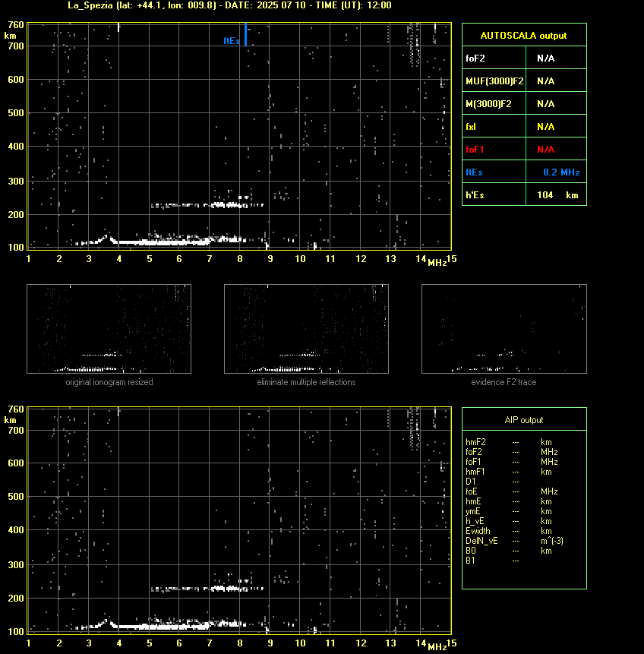This screenshot has height=654, width=644.
Task: Click the 500 height label on bottom ionogram
Action: point(16,497)
